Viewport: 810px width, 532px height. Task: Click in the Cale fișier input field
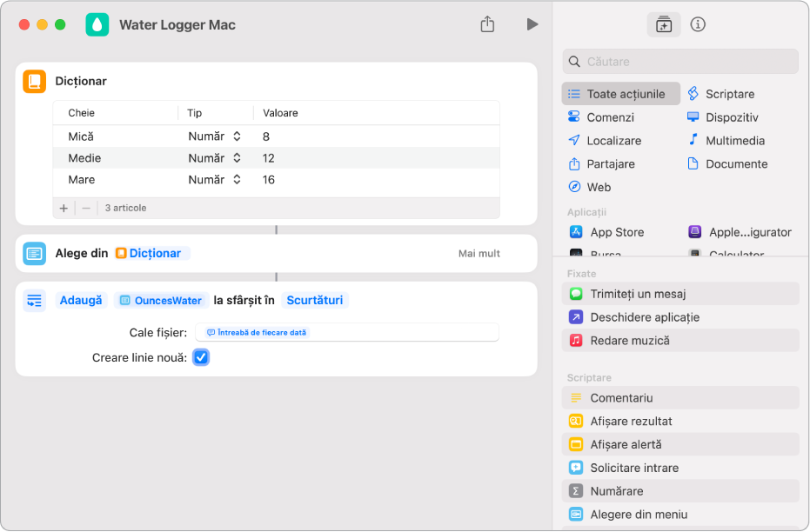(347, 332)
